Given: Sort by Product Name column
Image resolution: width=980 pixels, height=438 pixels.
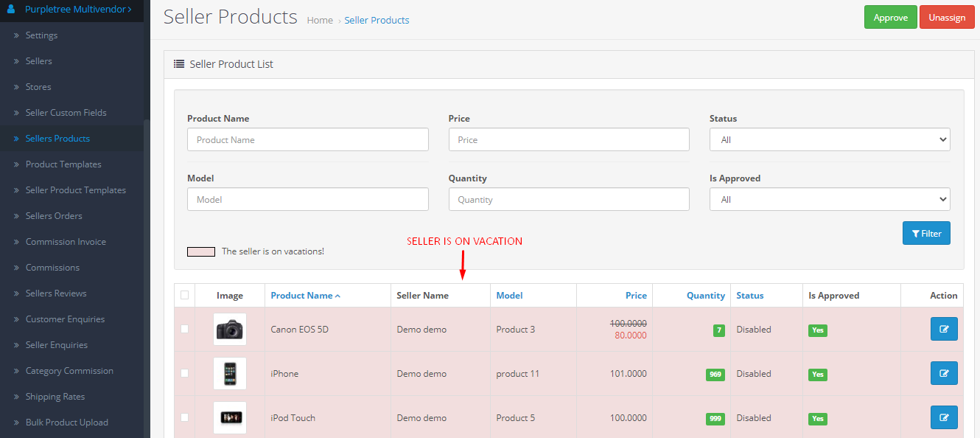Looking at the screenshot, I should point(305,296).
